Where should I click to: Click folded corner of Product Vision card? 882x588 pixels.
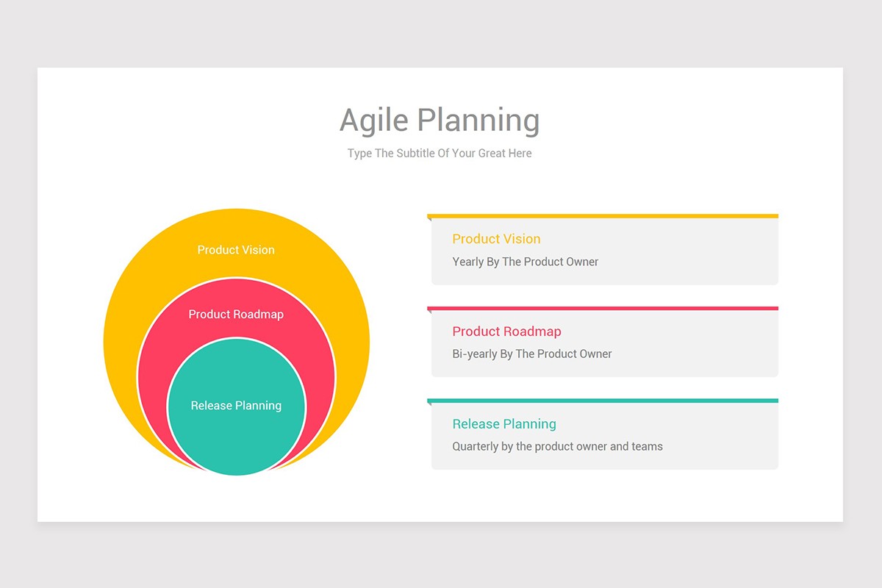click(429, 220)
